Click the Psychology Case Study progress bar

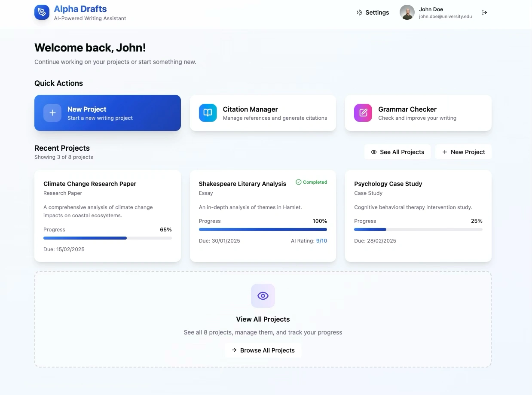(418, 229)
